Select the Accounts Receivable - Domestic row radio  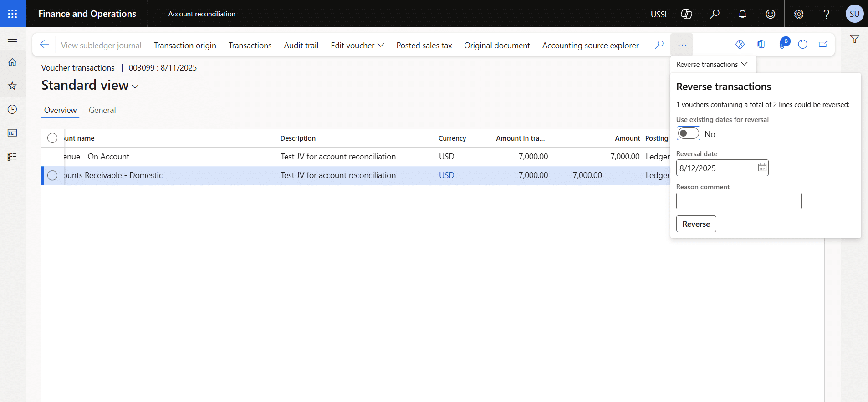tap(52, 175)
